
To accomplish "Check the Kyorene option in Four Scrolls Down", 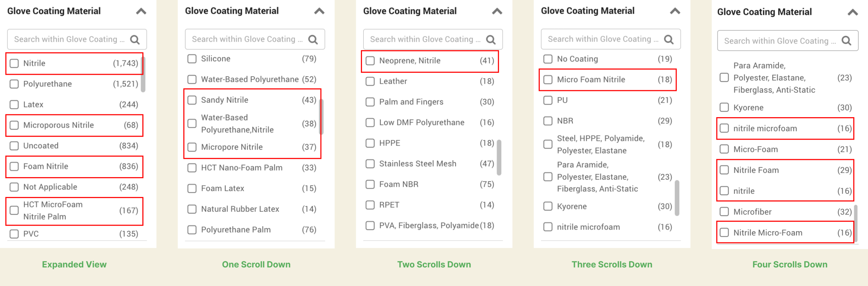I will pyautogui.click(x=724, y=107).
